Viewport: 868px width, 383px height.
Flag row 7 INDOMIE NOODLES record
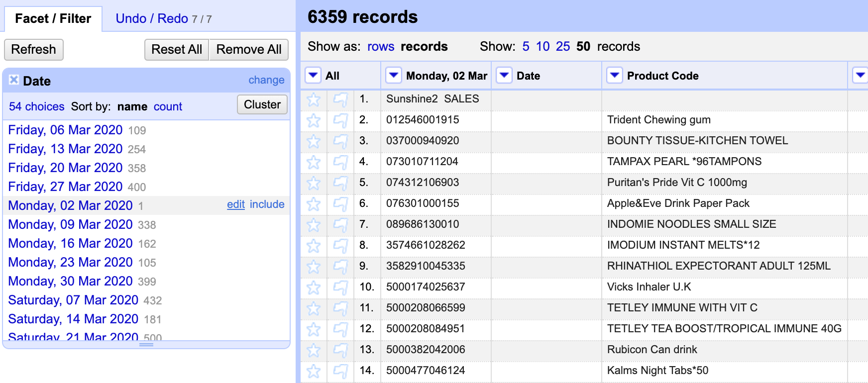[x=340, y=225]
